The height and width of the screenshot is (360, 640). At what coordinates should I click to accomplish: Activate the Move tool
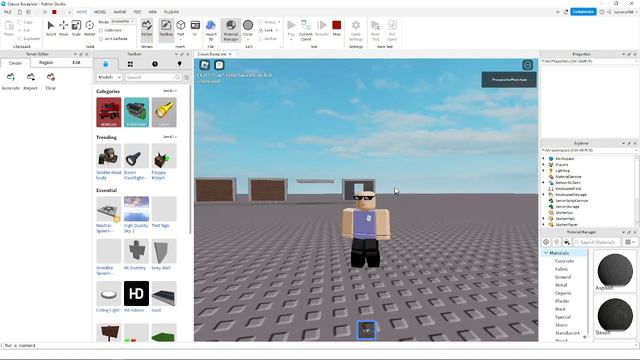pyautogui.click(x=64, y=28)
